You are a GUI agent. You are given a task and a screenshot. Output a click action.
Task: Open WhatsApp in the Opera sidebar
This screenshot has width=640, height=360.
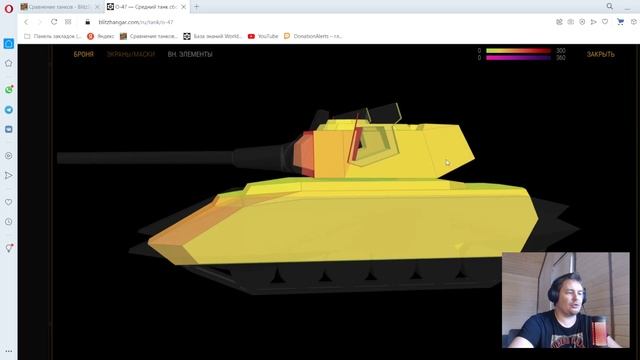[x=9, y=89]
